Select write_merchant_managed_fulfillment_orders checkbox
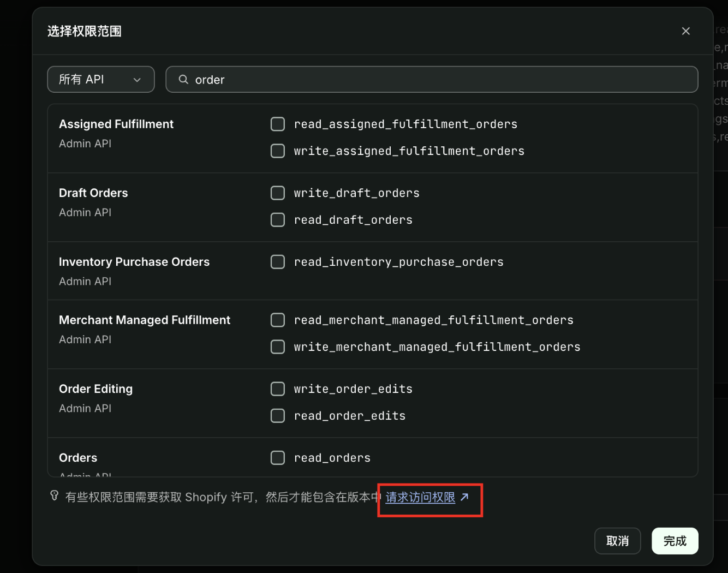The image size is (728, 573). tap(278, 347)
